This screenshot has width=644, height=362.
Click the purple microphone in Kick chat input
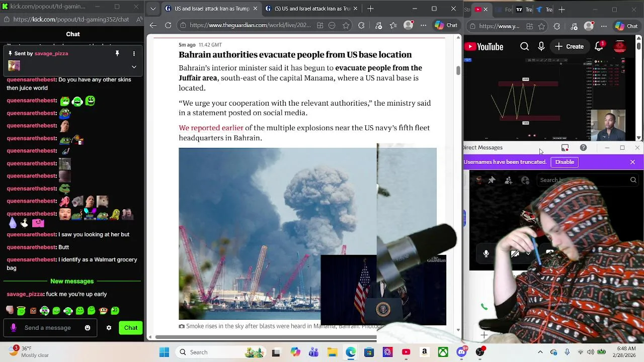click(x=14, y=328)
